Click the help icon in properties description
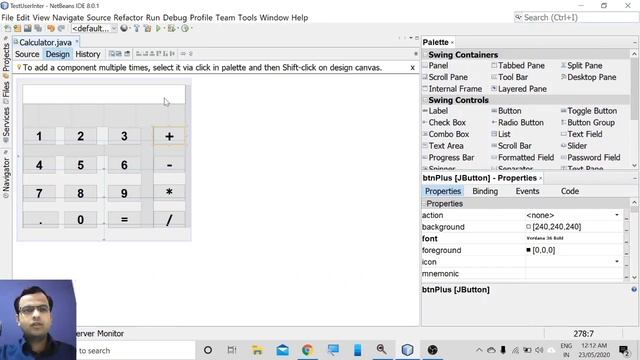This screenshot has width=640, height=360. pos(634,289)
